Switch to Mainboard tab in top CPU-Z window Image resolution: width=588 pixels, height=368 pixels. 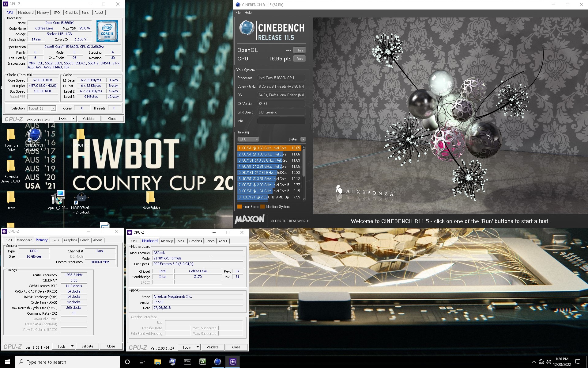(26, 13)
